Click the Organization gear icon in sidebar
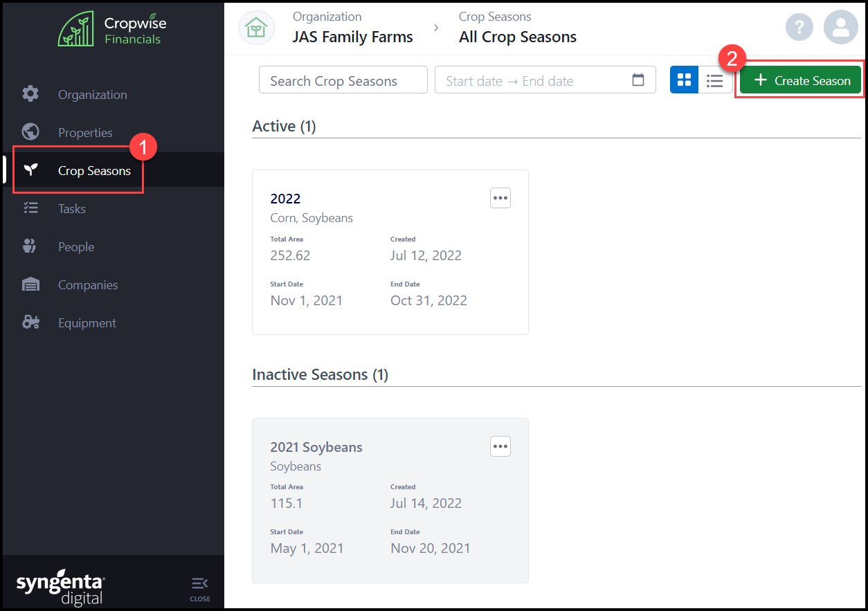 (x=30, y=94)
